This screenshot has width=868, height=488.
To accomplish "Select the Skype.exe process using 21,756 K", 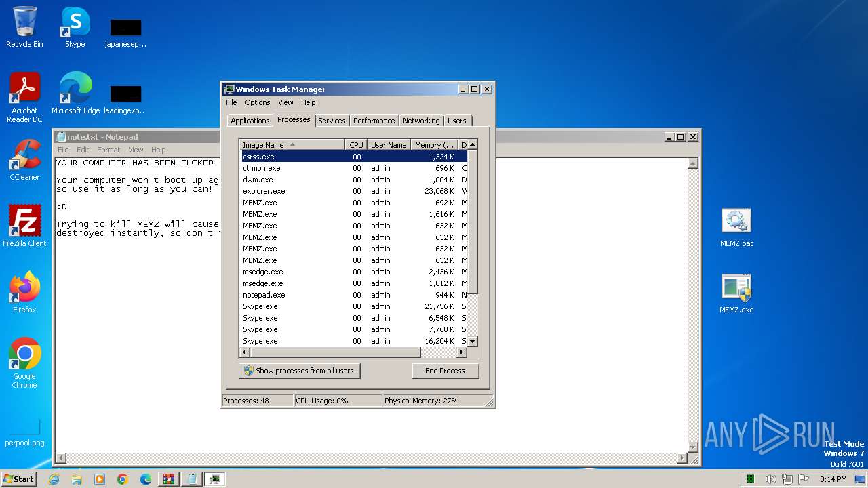I will pos(354,306).
